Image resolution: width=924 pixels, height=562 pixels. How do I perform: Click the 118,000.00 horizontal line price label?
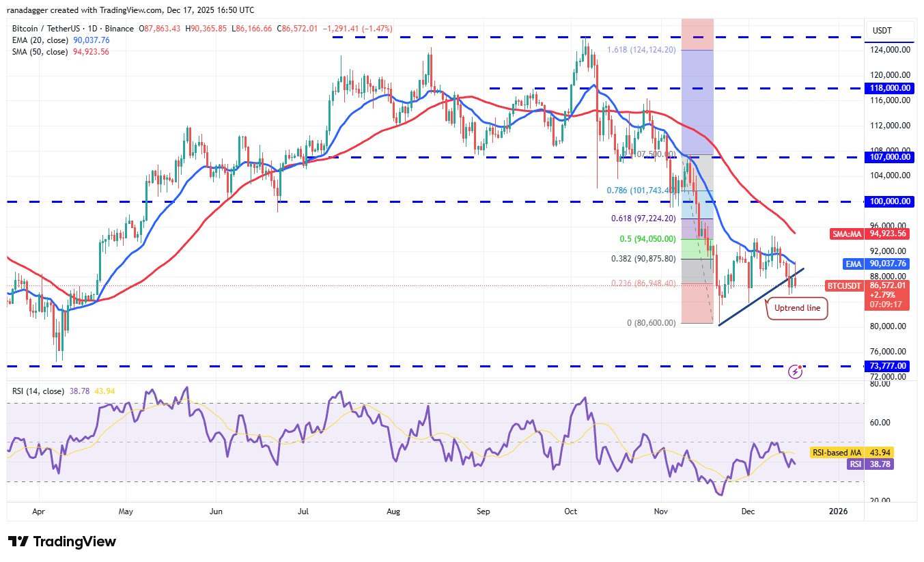890,88
